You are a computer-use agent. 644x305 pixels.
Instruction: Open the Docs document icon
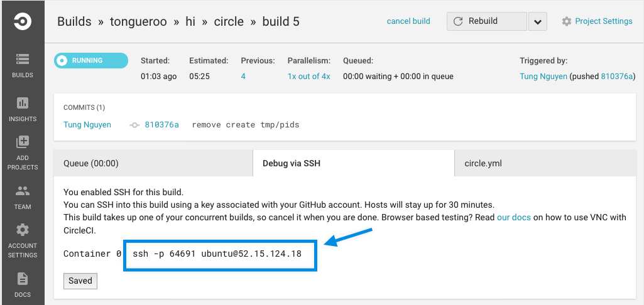click(22, 279)
